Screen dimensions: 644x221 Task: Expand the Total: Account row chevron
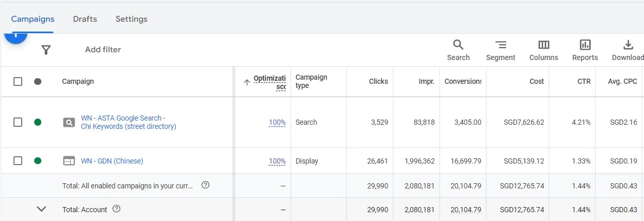point(41,209)
